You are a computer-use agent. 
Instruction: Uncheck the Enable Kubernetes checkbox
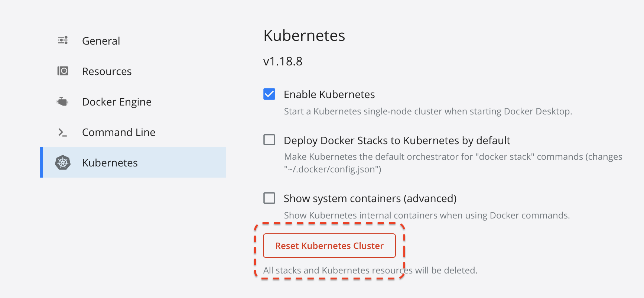(x=269, y=94)
